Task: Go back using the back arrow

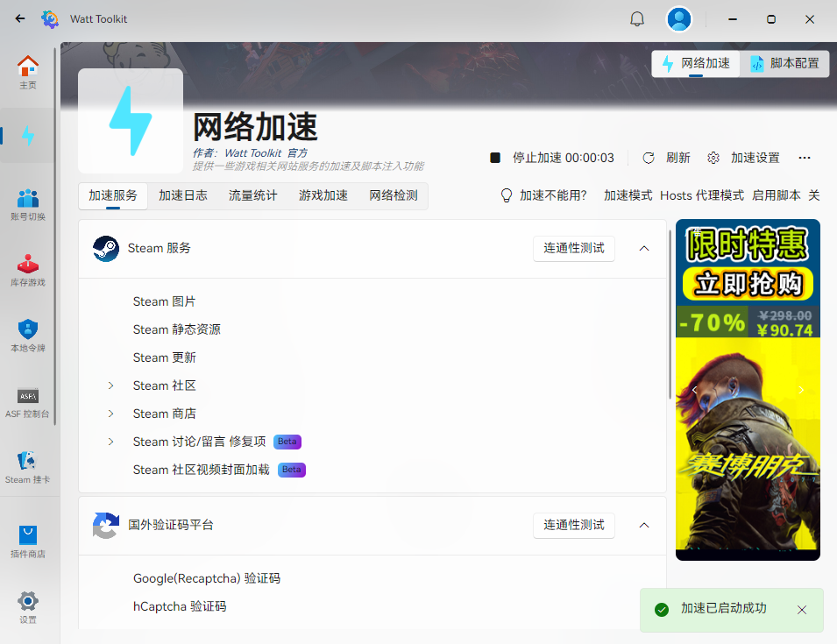Action: [20, 18]
